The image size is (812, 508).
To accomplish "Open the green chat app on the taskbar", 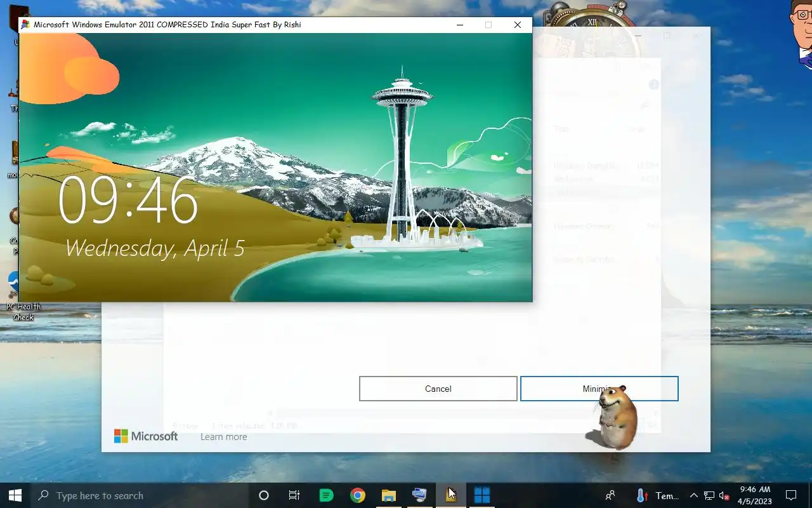I will [326, 495].
